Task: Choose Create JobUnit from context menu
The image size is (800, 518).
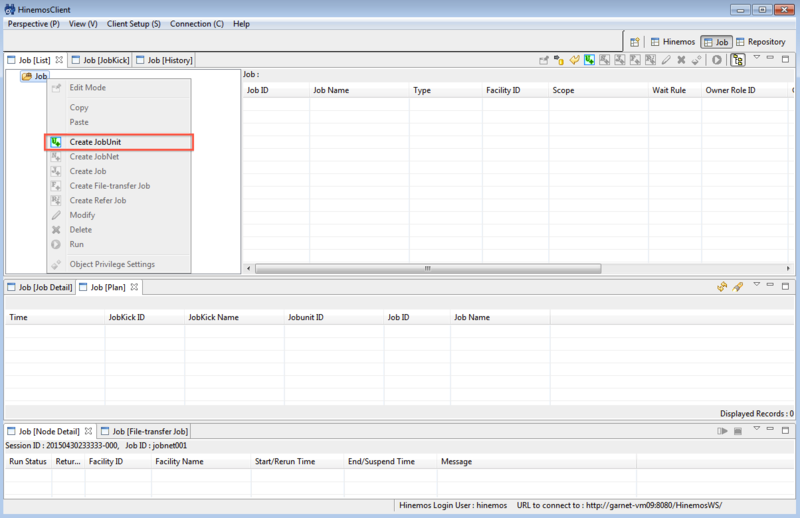Action: 119,142
